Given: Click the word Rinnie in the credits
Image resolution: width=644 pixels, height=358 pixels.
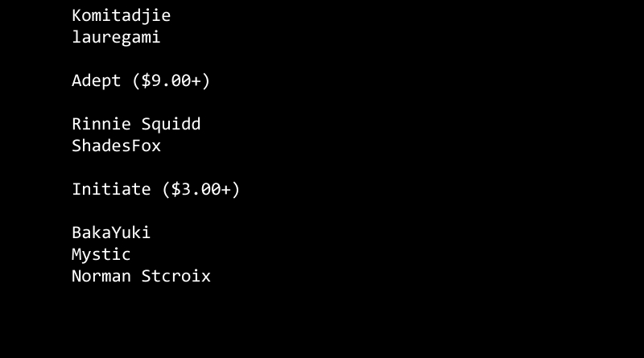Looking at the screenshot, I should [101, 124].
